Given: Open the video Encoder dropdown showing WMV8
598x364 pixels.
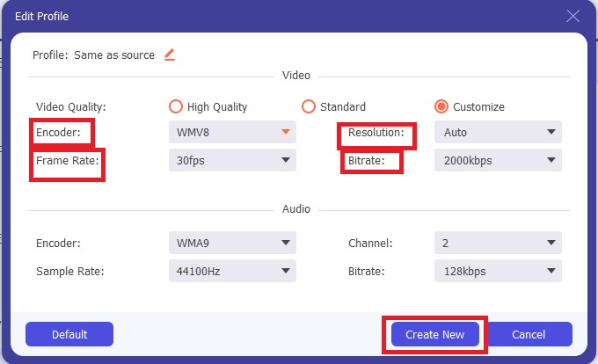Looking at the screenshot, I should [232, 132].
